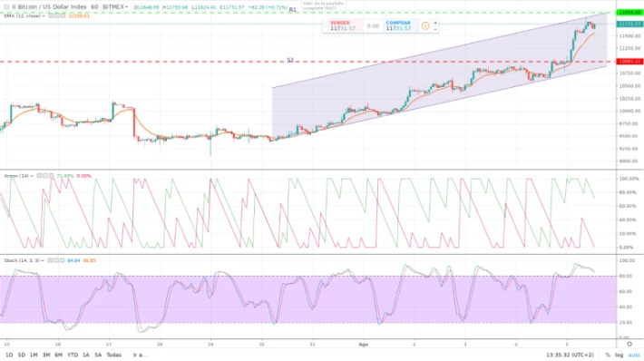This screenshot has height=361, width=644.
Task: Hide the Aroon (14) indicator
Action: tap(39, 176)
